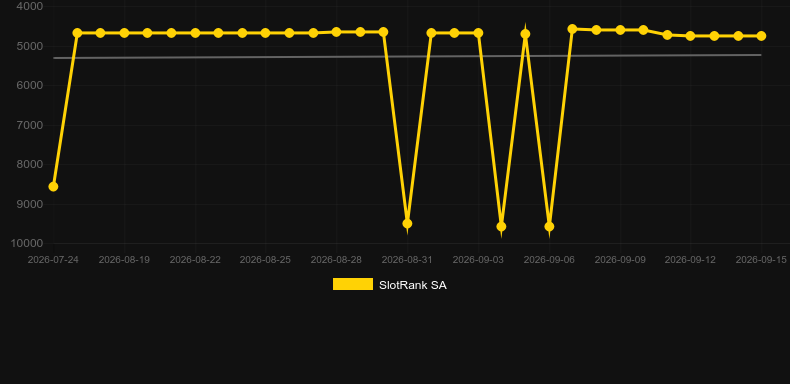Click the x-axis label 2026-09-15
790x384 pixels.
pos(761,260)
